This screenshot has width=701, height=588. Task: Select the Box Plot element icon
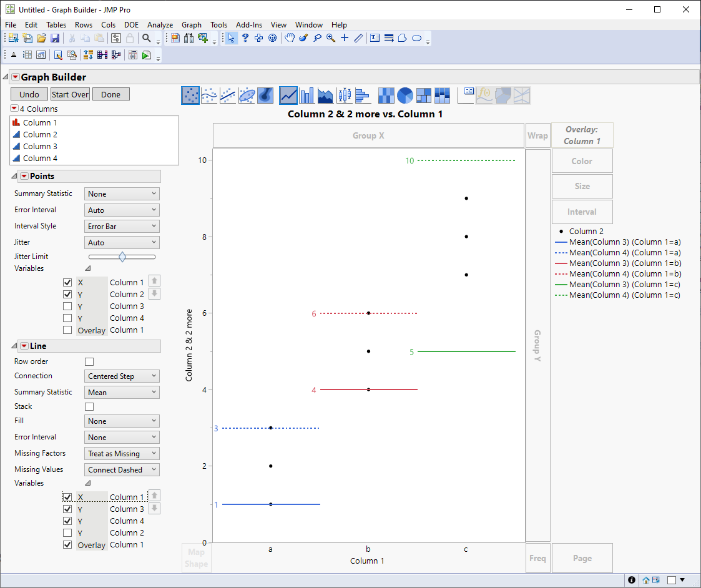click(344, 96)
